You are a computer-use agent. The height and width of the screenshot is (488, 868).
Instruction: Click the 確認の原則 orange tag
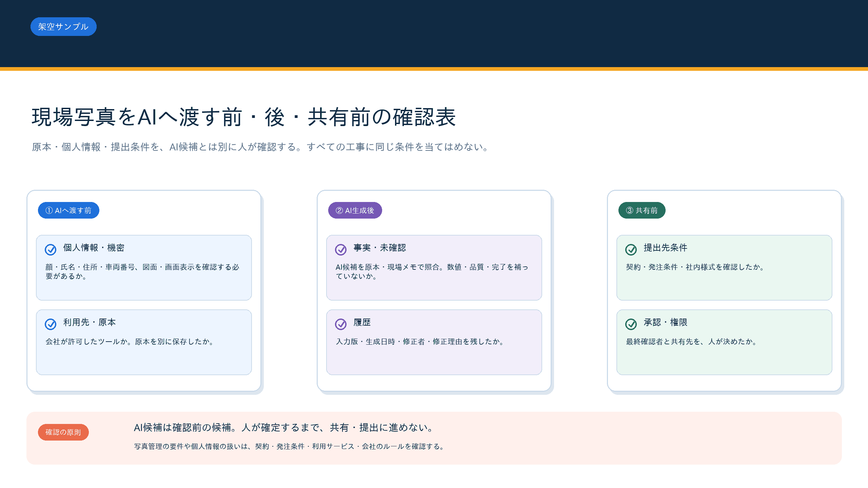click(63, 432)
